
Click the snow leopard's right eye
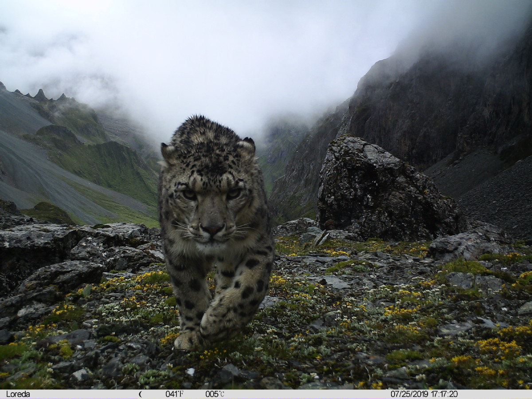click(233, 193)
